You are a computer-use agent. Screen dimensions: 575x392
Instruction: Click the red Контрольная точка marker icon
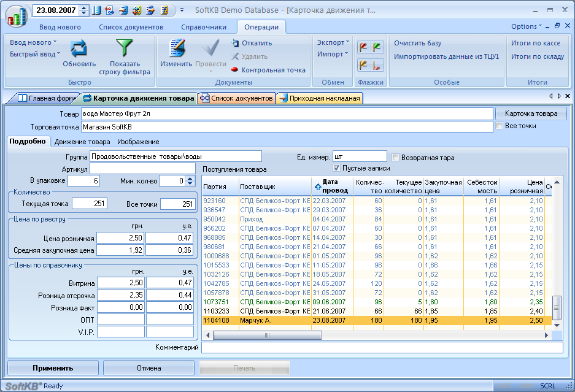pos(234,70)
